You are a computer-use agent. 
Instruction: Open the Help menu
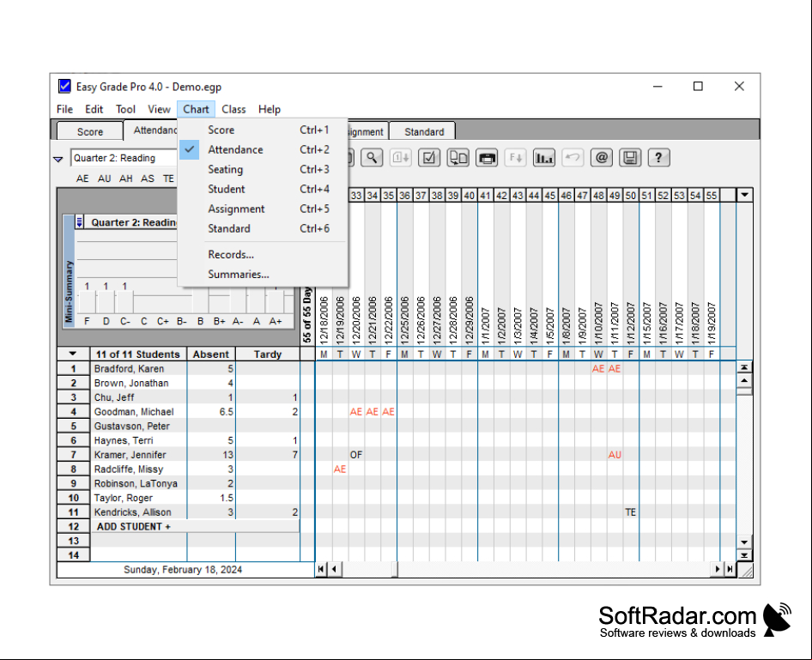coord(270,109)
